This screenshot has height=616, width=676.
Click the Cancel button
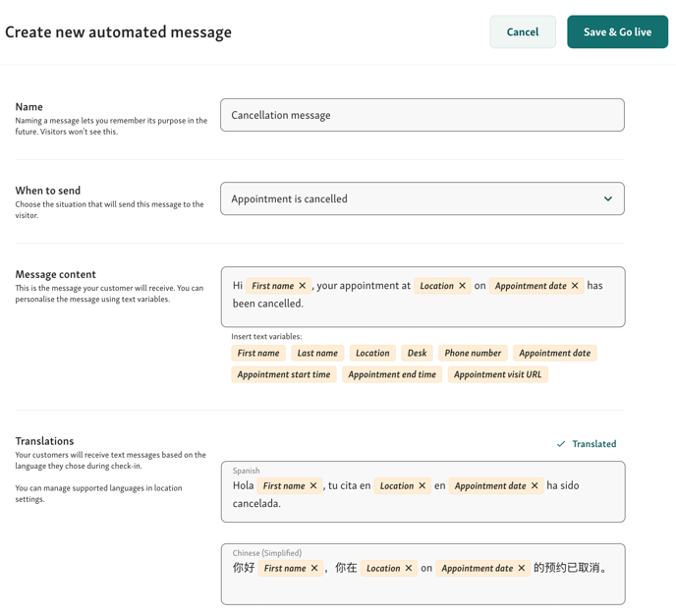[x=523, y=31]
